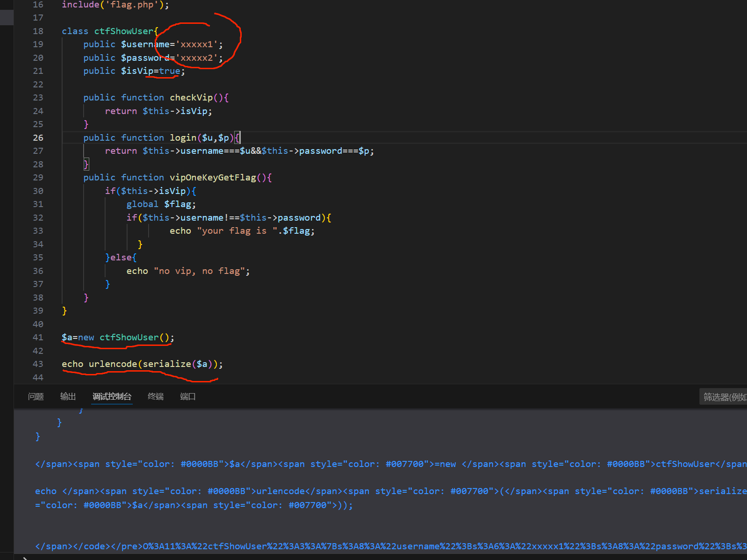This screenshot has height=560, width=747.
Task: Click the include('flag.php') statement
Action: pyautogui.click(x=115, y=5)
